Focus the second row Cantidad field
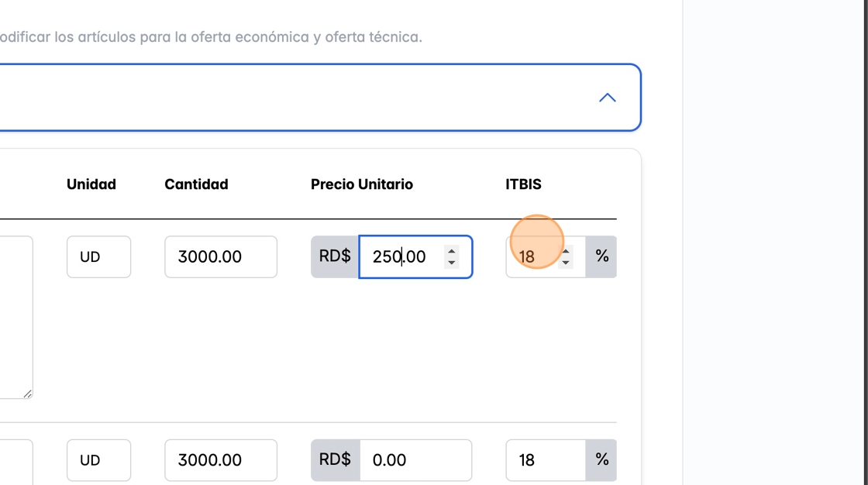The image size is (868, 485). [220, 460]
